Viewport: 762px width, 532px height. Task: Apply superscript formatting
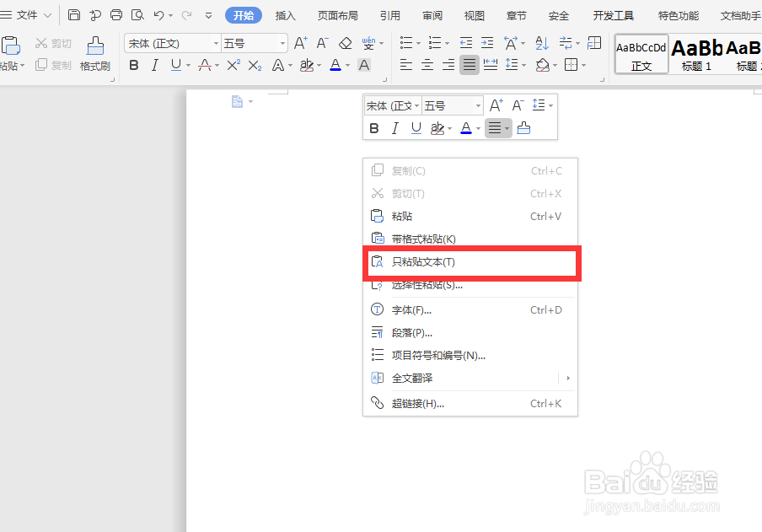click(233, 65)
